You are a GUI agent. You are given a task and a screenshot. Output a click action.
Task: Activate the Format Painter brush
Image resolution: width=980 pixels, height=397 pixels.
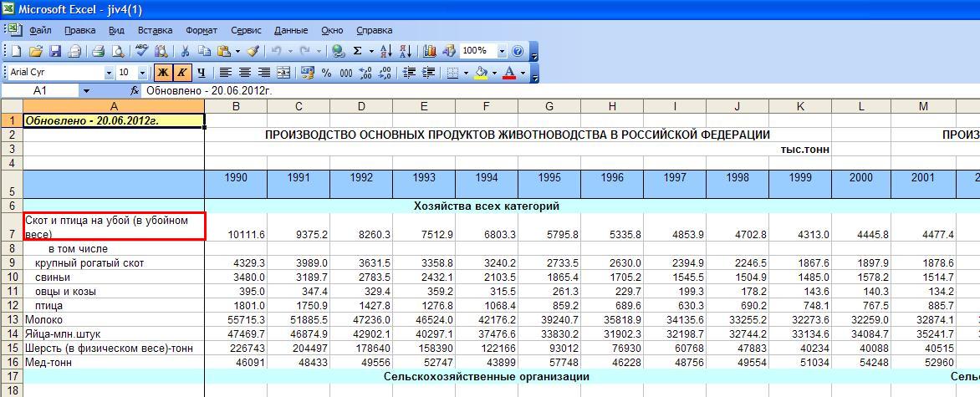[x=253, y=51]
